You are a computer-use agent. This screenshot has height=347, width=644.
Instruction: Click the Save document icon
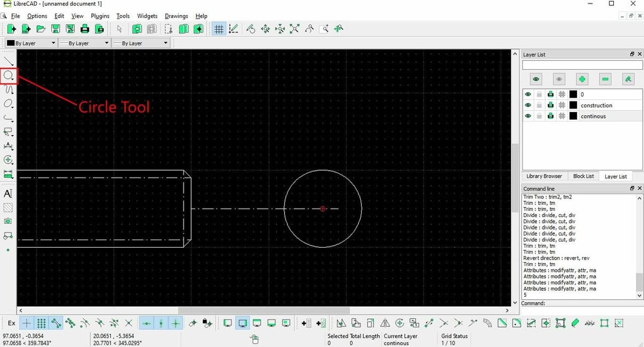pos(55,29)
